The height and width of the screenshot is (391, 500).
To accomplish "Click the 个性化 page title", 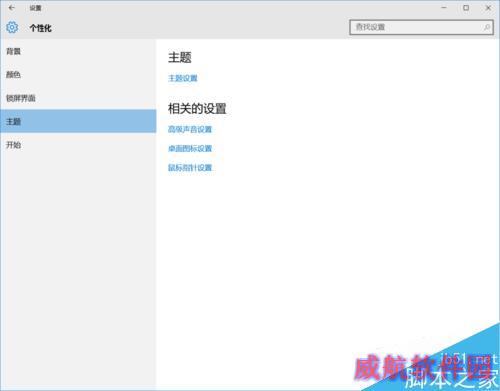I will (41, 28).
